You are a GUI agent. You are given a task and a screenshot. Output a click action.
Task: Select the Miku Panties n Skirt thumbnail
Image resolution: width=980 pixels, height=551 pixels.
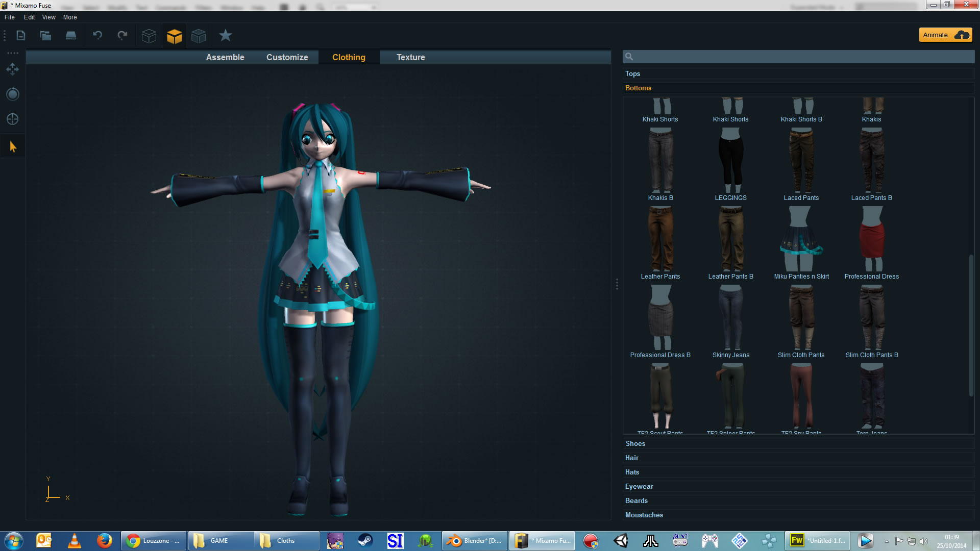click(x=801, y=239)
